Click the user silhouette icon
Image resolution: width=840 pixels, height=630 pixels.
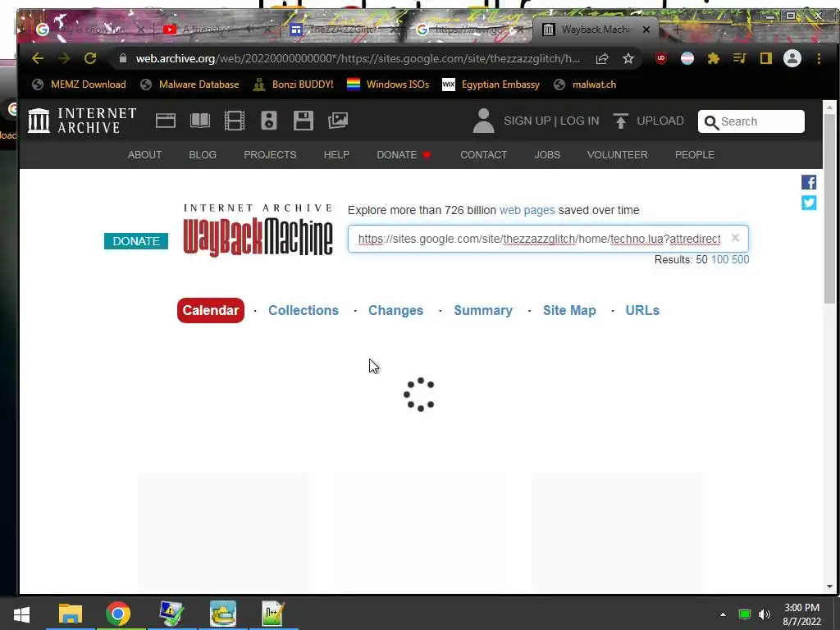tap(483, 121)
